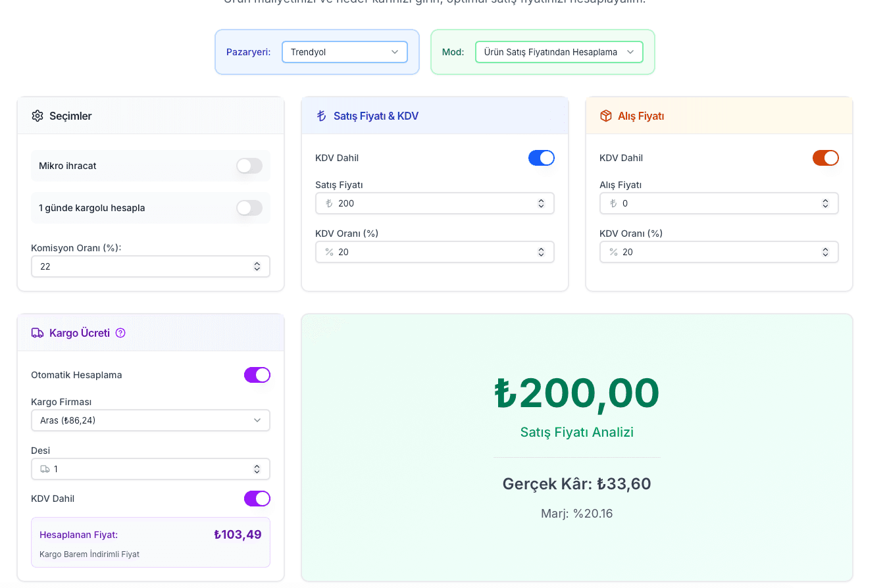Click the lira symbol inside Alış Fiyatı field
Screen dimensions: 887x588
(613, 204)
